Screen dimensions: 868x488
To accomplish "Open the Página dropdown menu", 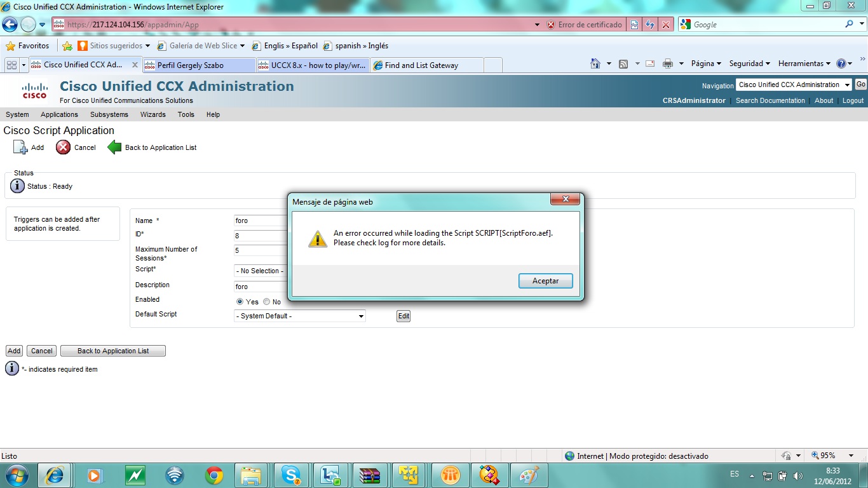I will pos(706,64).
